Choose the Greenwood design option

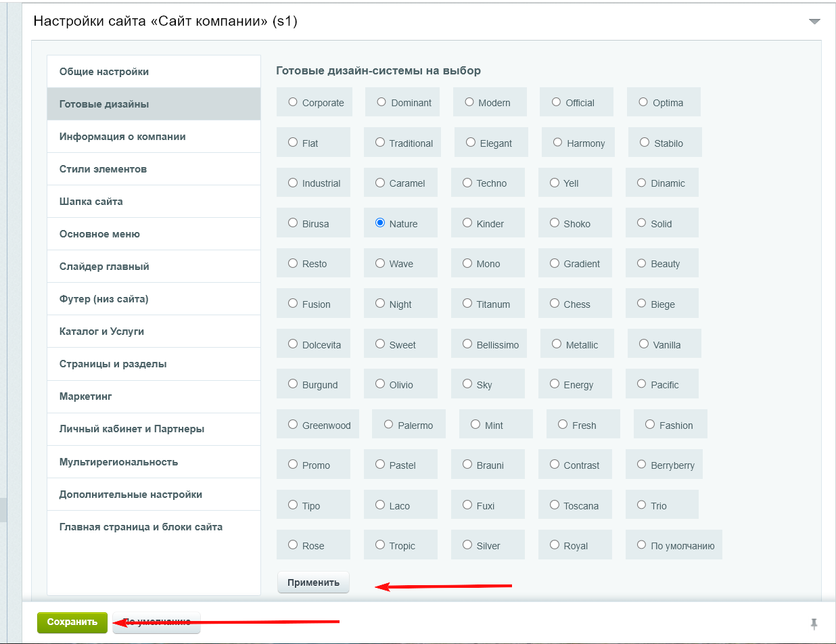pyautogui.click(x=293, y=424)
